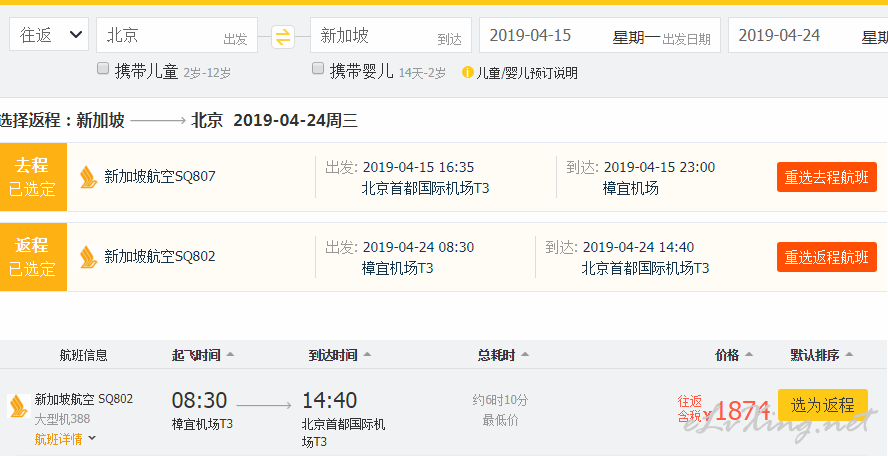
Task: Click 重选去程航班 button
Action: (827, 177)
